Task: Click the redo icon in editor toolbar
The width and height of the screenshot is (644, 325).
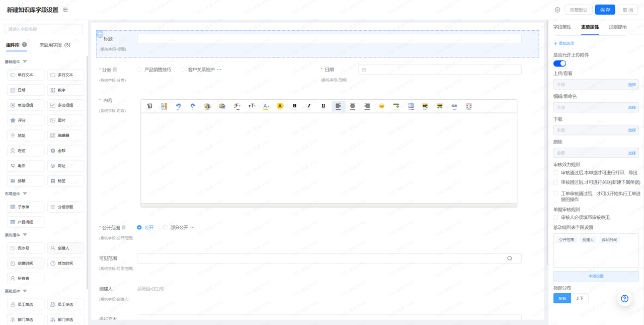Action: [x=193, y=106]
